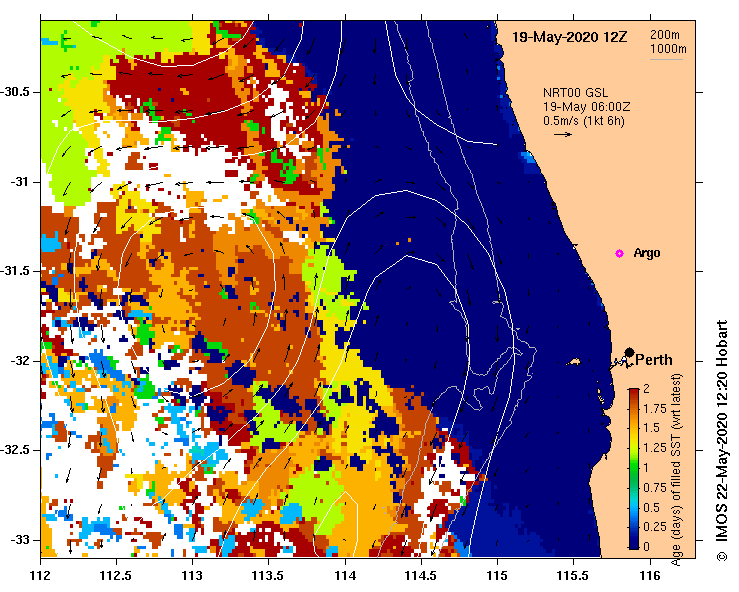Click longitude axis label '115'
Viewport: 739px width, 592px height.
pyautogui.click(x=497, y=576)
